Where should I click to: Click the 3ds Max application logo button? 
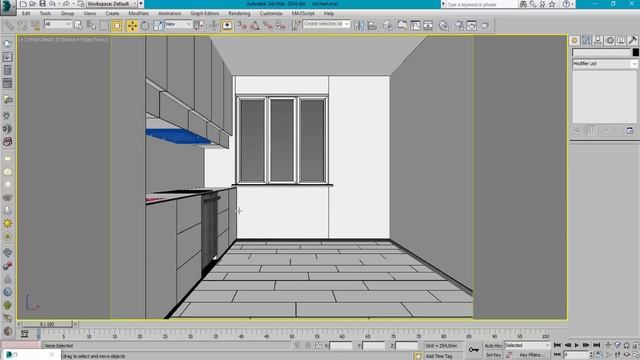8,7
